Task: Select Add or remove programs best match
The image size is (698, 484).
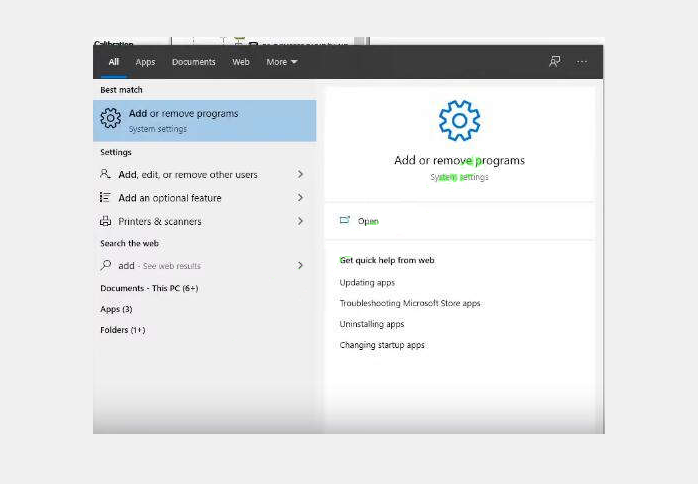Action: [x=205, y=121]
